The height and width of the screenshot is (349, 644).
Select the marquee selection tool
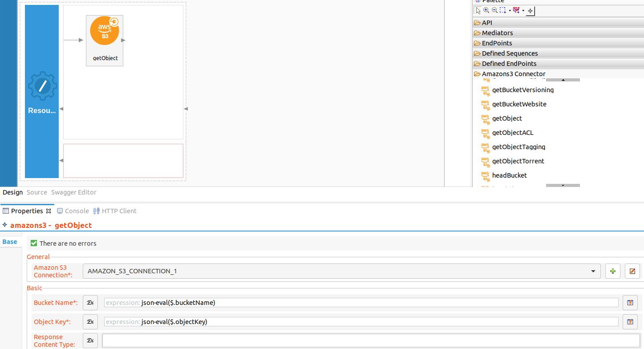pyautogui.click(x=502, y=10)
